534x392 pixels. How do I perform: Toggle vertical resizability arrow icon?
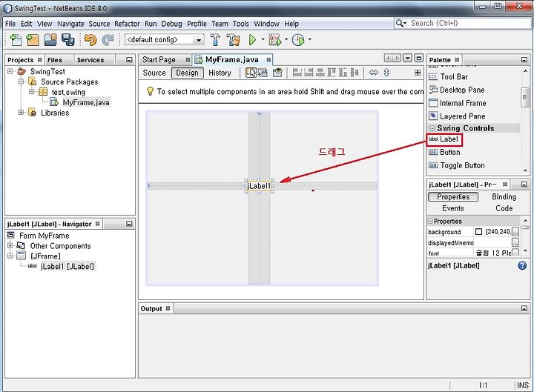(x=386, y=73)
